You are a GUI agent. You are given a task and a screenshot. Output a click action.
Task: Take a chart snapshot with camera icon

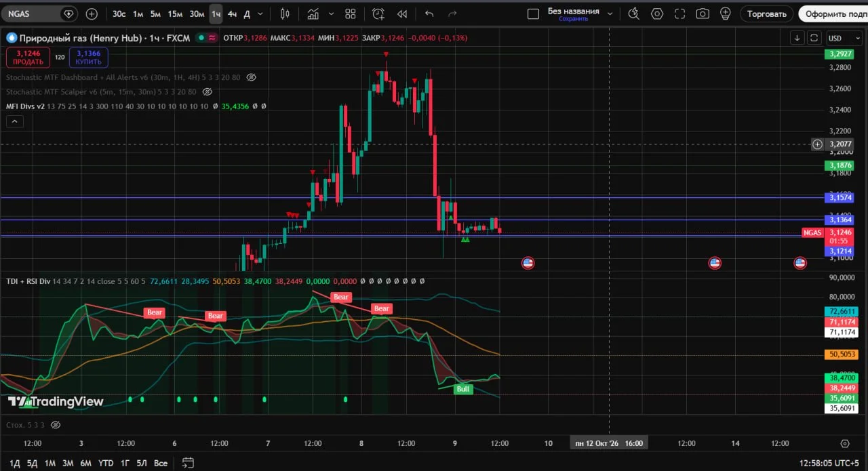(703, 14)
